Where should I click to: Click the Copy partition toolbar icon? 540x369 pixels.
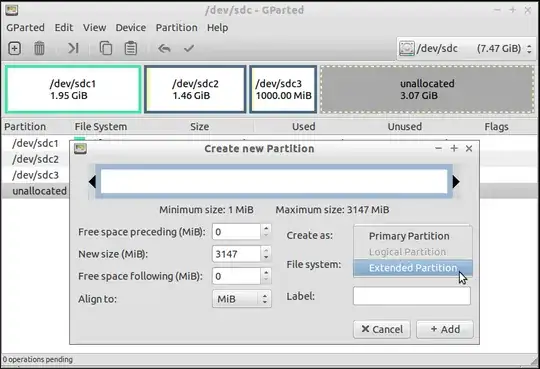(x=106, y=48)
